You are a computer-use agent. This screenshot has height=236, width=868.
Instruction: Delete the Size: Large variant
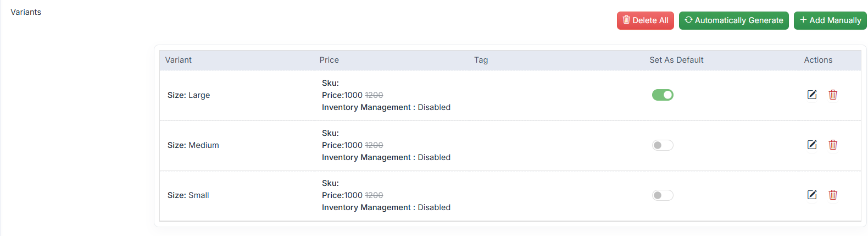click(x=833, y=95)
